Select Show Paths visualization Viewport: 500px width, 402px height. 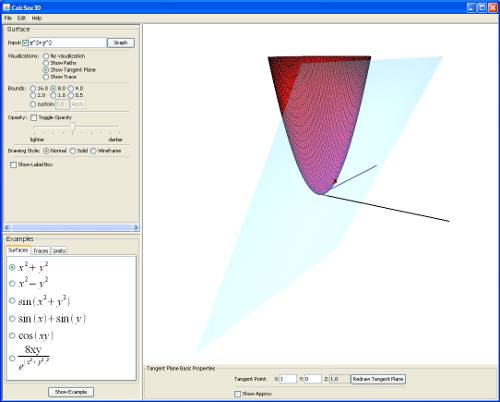[x=46, y=63]
